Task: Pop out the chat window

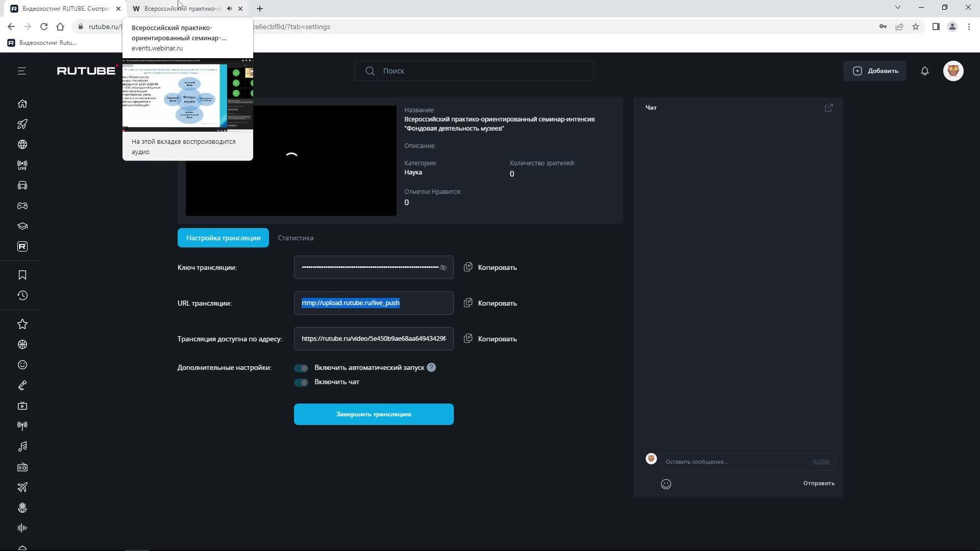Action: pyautogui.click(x=828, y=108)
